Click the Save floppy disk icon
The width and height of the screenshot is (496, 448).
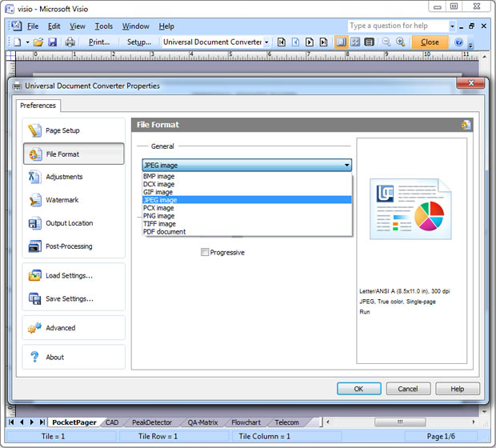(52, 42)
